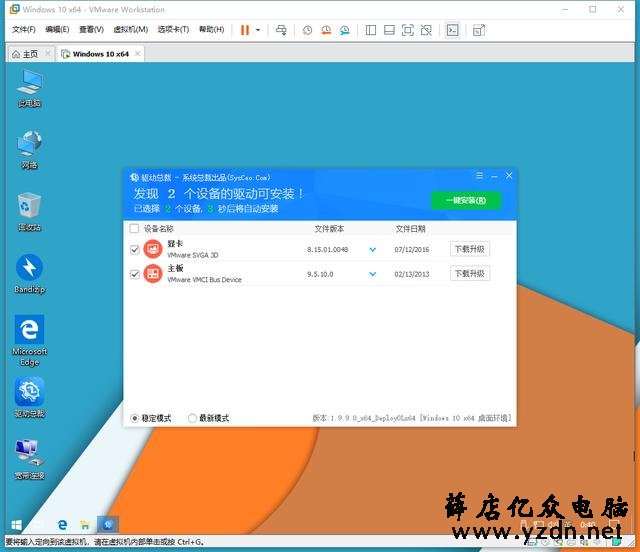This screenshot has width=640, height=552.
Task: Open the 宽带连接 desktop shortcut
Action: pos(29,459)
